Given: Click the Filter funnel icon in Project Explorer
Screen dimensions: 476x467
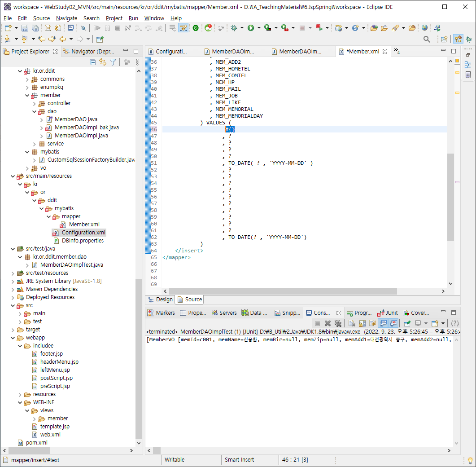Looking at the screenshot, I should tap(113, 62).
